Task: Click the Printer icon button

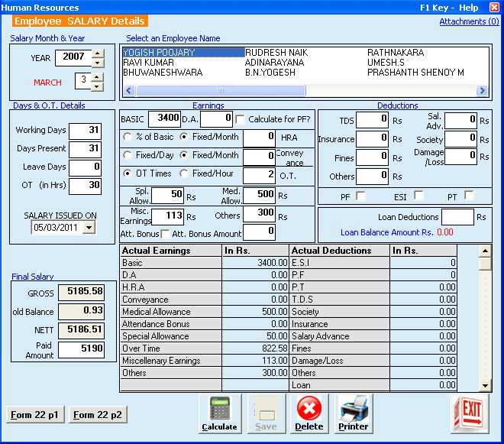Action: coord(354,413)
